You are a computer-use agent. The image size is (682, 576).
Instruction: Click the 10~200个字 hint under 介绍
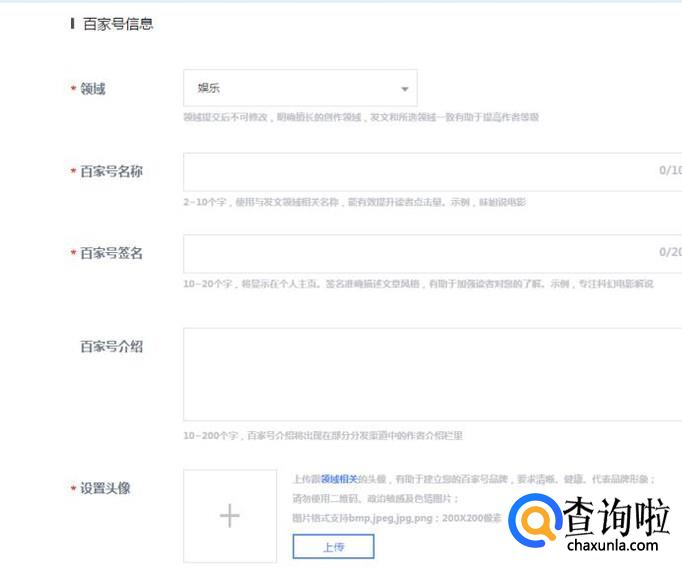coord(322,436)
